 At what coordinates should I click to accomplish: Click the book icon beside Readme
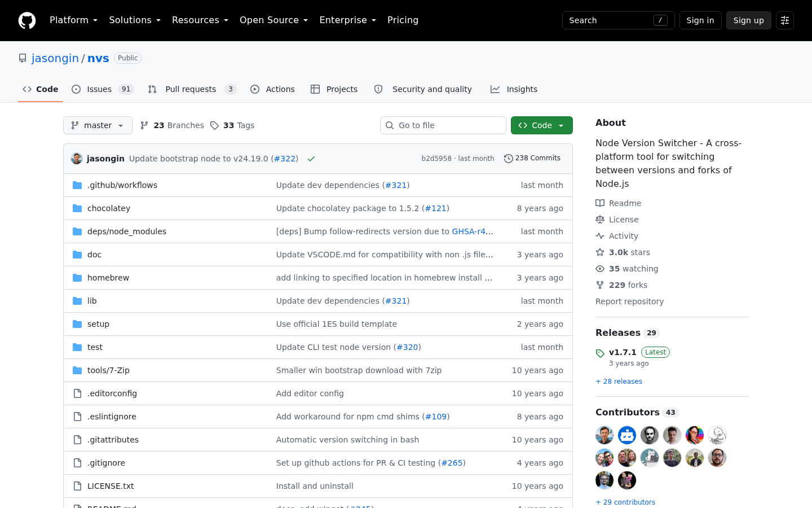(x=600, y=203)
